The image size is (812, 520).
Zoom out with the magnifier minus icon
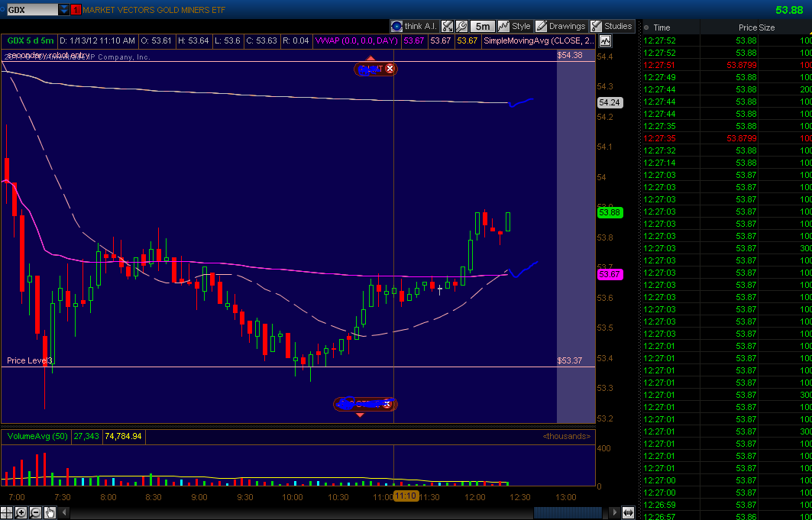[x=35, y=513]
